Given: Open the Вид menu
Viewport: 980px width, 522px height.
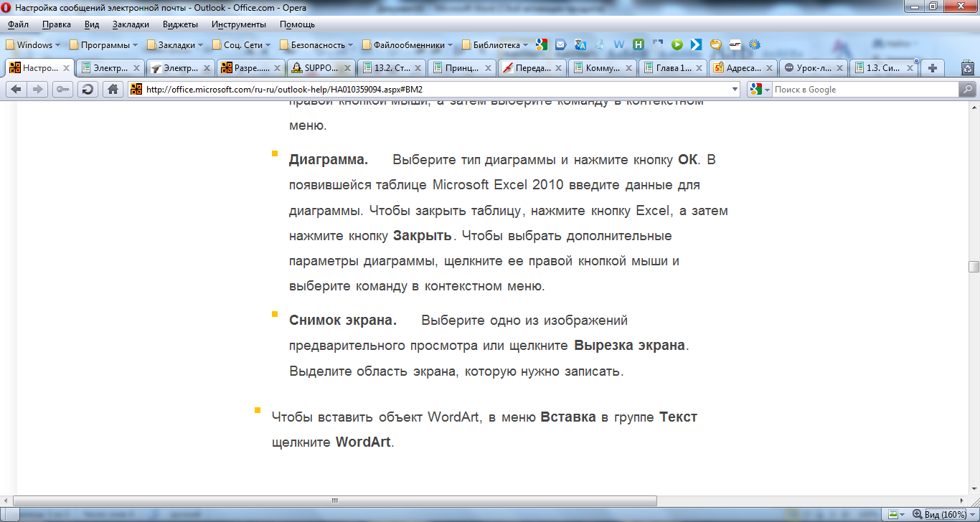Looking at the screenshot, I should coord(91,24).
